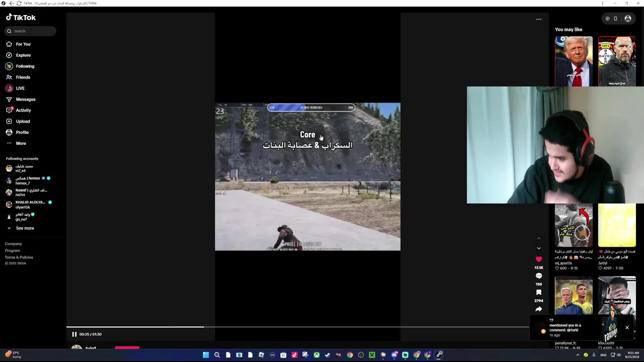Click the red button beside uploader name

[x=127, y=347]
